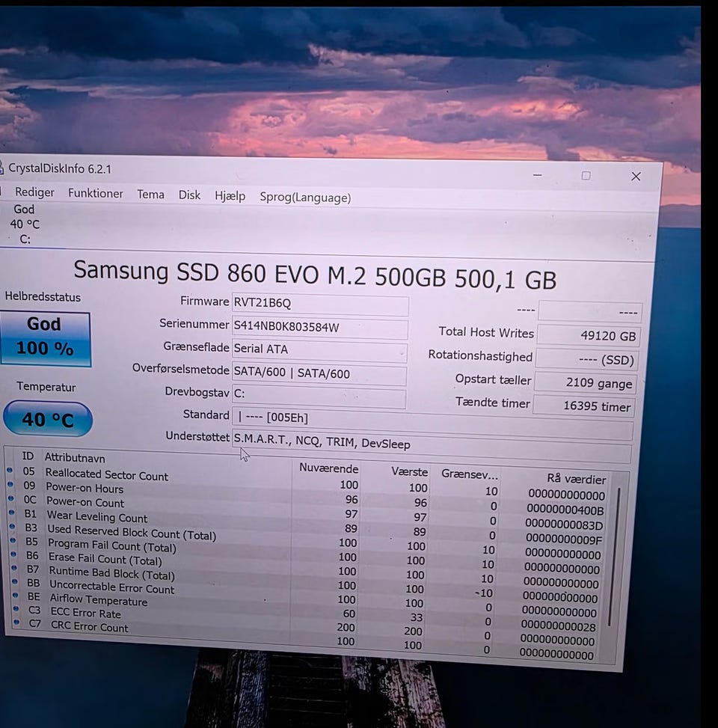
Task: Select the Uncorrectable Error Count attribute name
Action: tap(112, 587)
